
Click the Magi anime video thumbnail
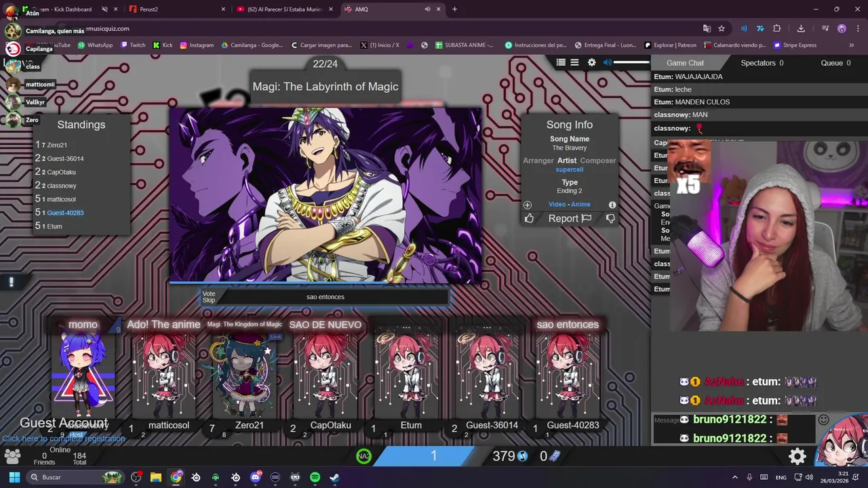coord(325,195)
